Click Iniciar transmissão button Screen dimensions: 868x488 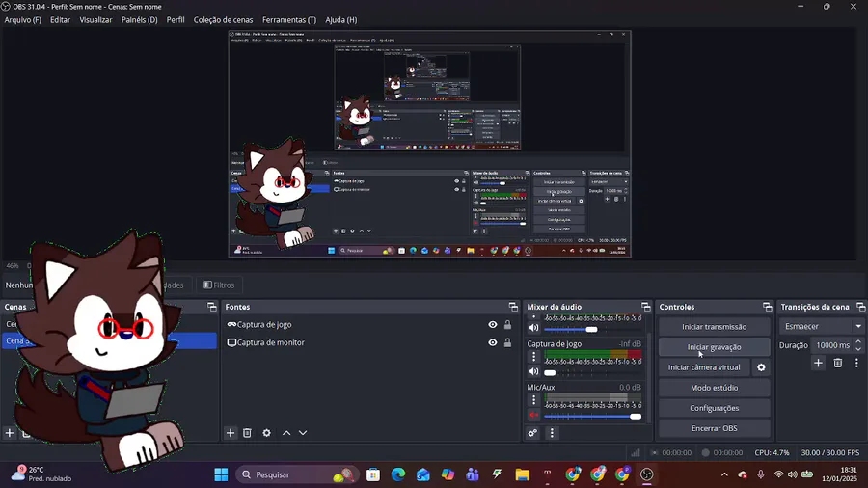[714, 327]
